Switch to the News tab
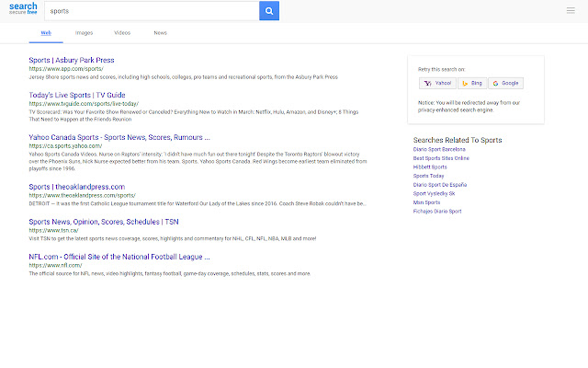The height and width of the screenshot is (368, 588). (x=161, y=33)
